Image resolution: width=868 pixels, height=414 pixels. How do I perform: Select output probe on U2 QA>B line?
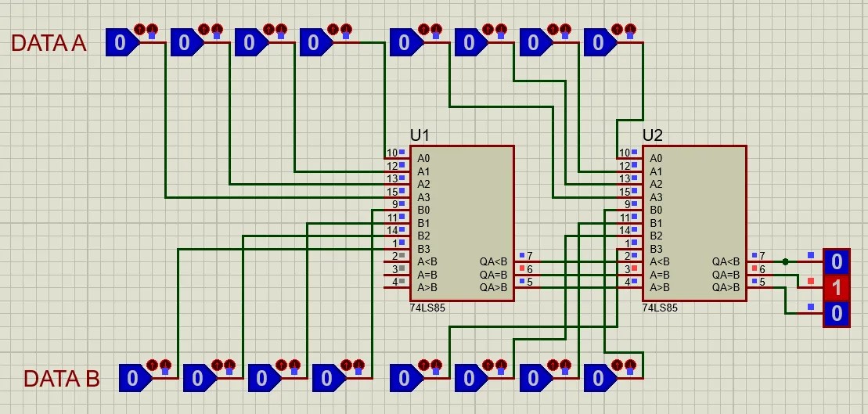pyautogui.click(x=837, y=315)
